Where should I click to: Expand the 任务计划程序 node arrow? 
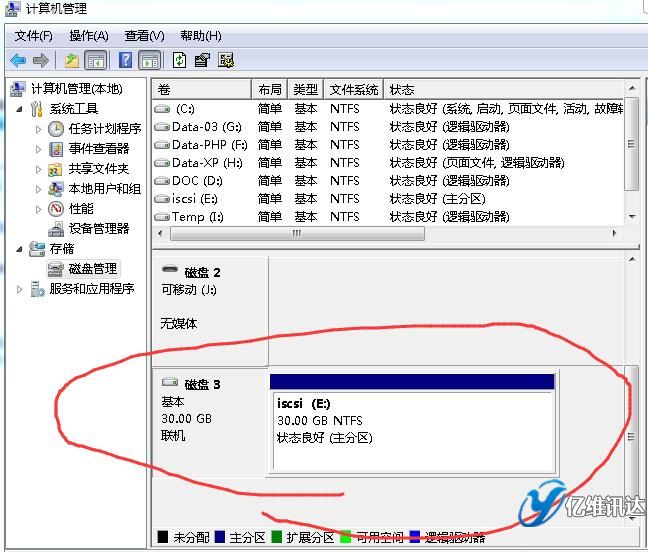[x=39, y=129]
